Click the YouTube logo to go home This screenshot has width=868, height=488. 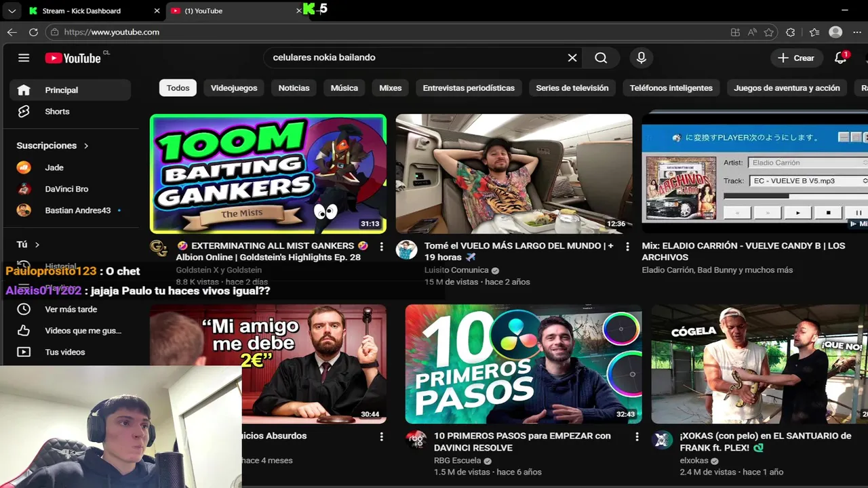click(73, 58)
